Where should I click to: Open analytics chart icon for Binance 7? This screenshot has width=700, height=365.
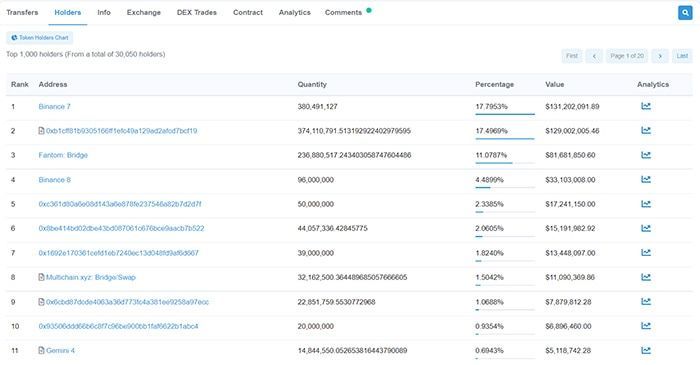[646, 106]
